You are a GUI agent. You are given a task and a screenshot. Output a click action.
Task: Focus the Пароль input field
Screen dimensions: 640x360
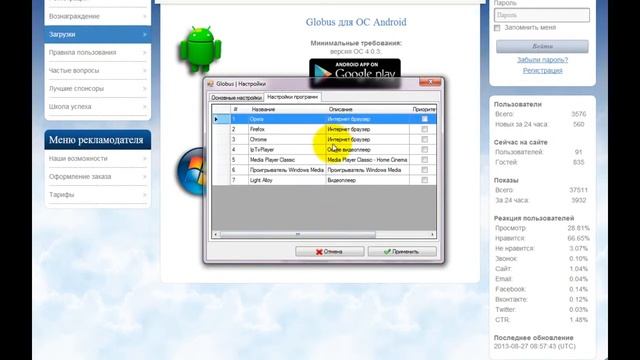542,15
